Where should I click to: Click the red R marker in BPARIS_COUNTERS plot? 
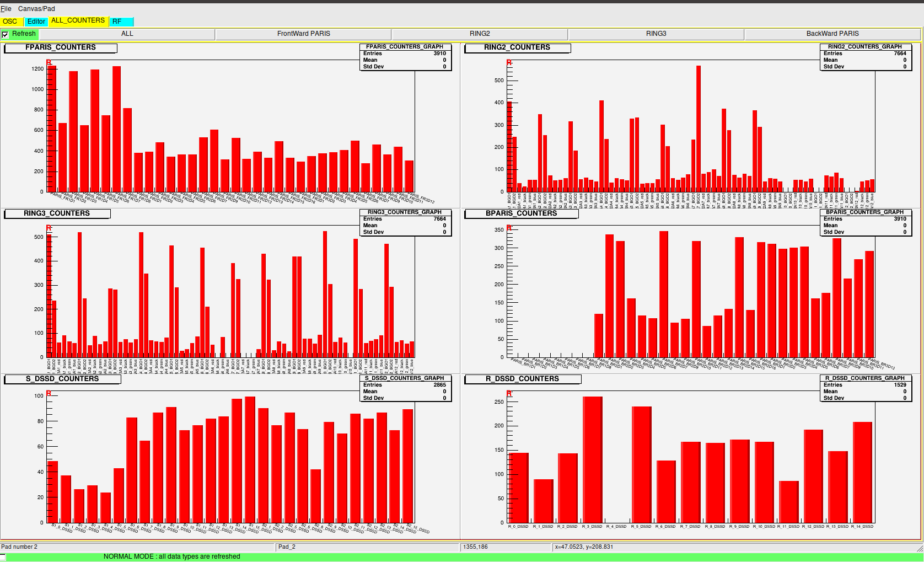point(509,227)
